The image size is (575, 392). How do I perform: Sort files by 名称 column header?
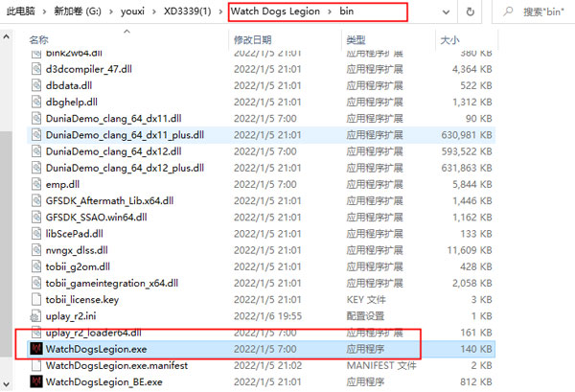click(x=38, y=39)
